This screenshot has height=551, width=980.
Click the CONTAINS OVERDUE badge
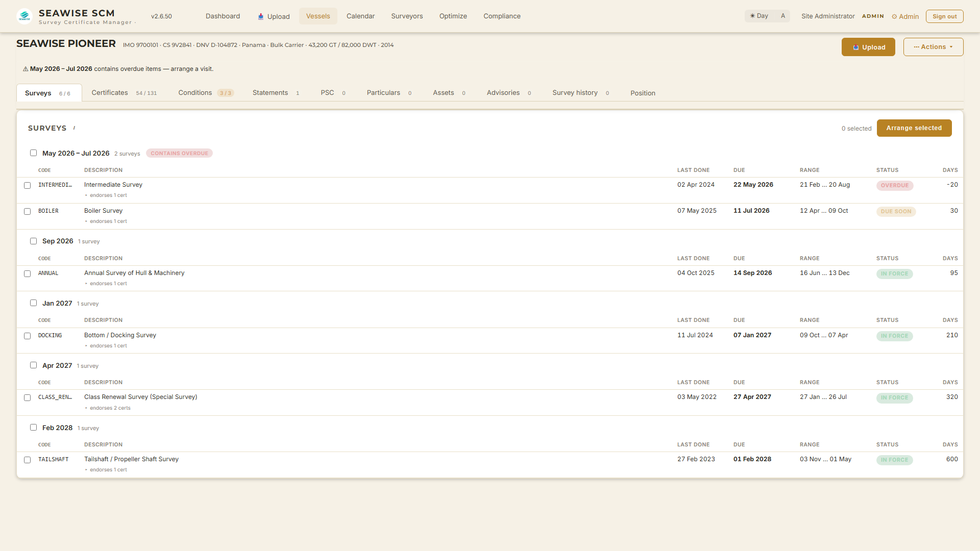click(x=179, y=154)
